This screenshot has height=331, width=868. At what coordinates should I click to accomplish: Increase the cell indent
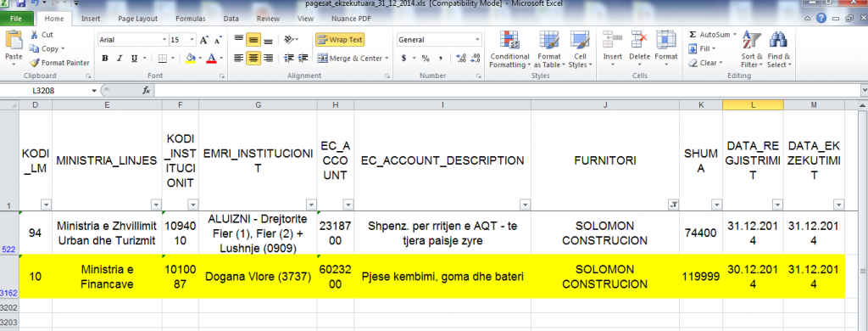pyautogui.click(x=303, y=59)
